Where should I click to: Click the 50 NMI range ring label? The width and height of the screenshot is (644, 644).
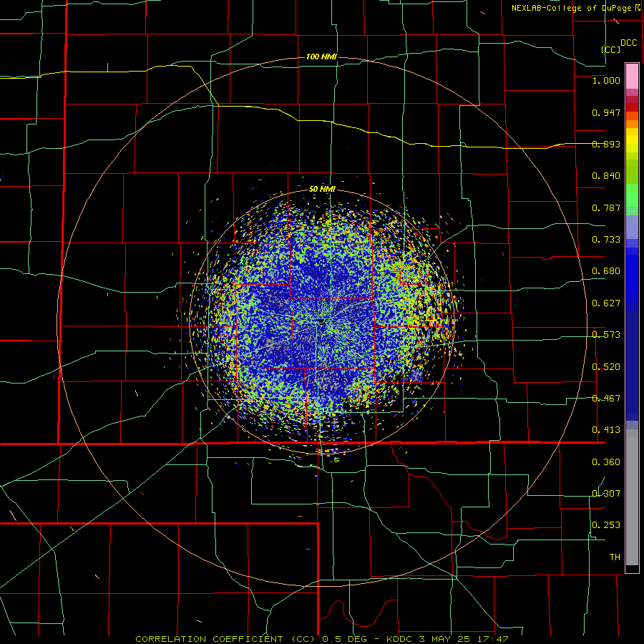[x=322, y=190]
